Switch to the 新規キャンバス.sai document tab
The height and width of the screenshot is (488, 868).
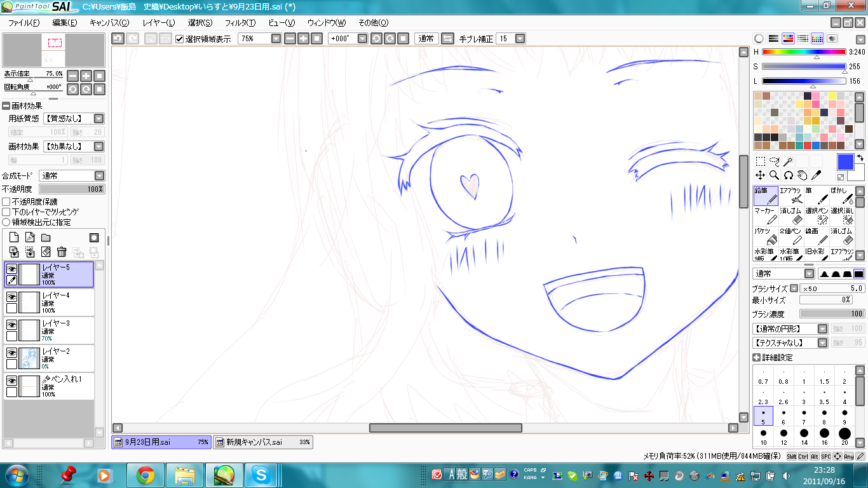click(262, 442)
